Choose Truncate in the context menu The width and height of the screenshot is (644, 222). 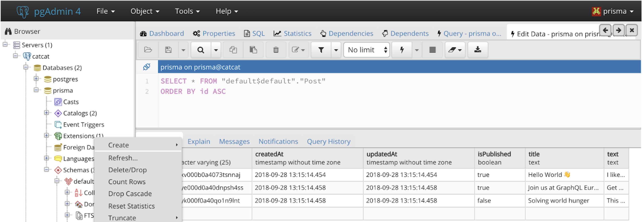pos(138,218)
